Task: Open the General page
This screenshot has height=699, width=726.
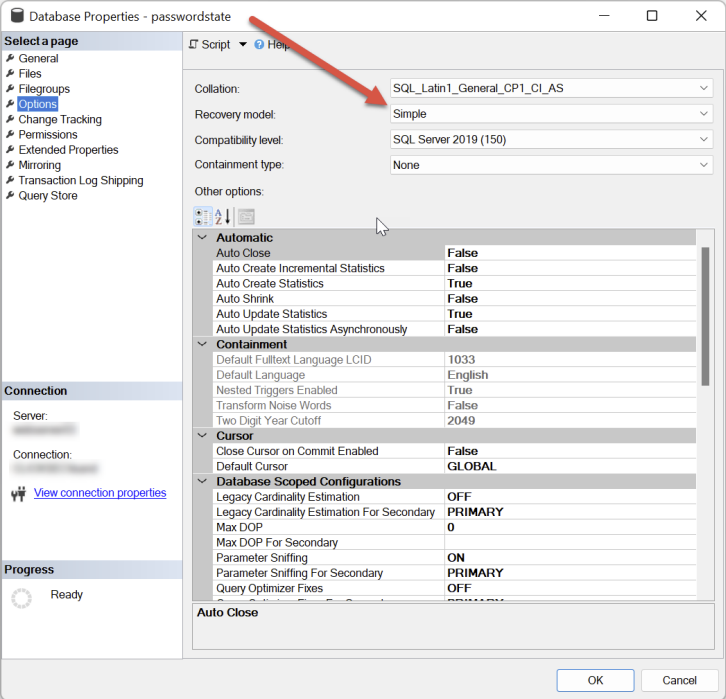Action: pos(38,58)
